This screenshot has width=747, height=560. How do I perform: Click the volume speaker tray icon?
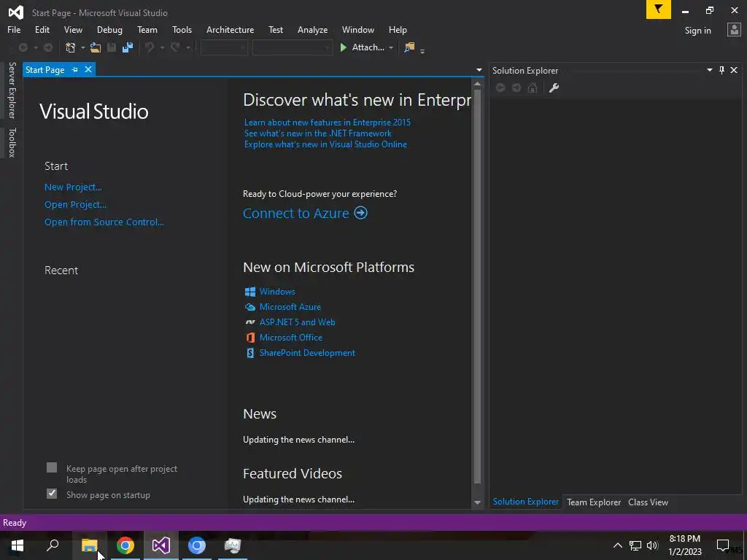(652, 545)
